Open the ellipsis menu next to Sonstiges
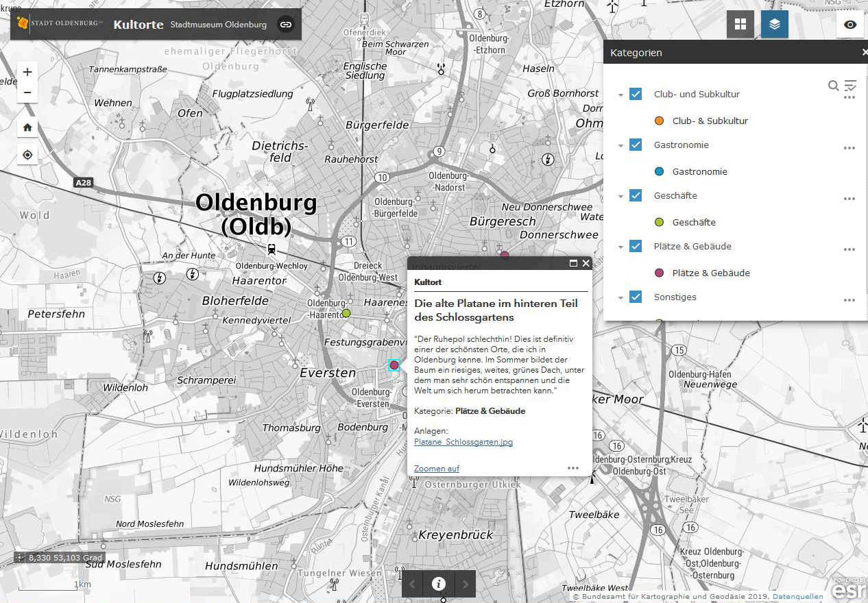Image resolution: width=868 pixels, height=603 pixels. coord(849,299)
